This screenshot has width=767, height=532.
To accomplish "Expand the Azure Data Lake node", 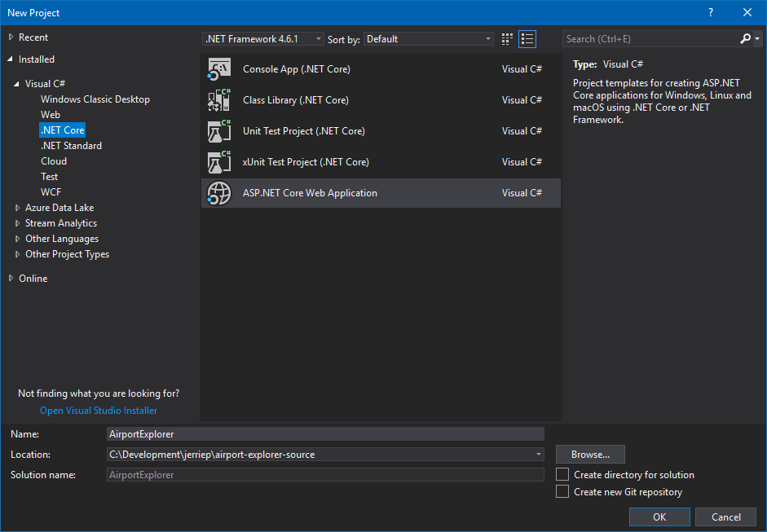I will [18, 208].
